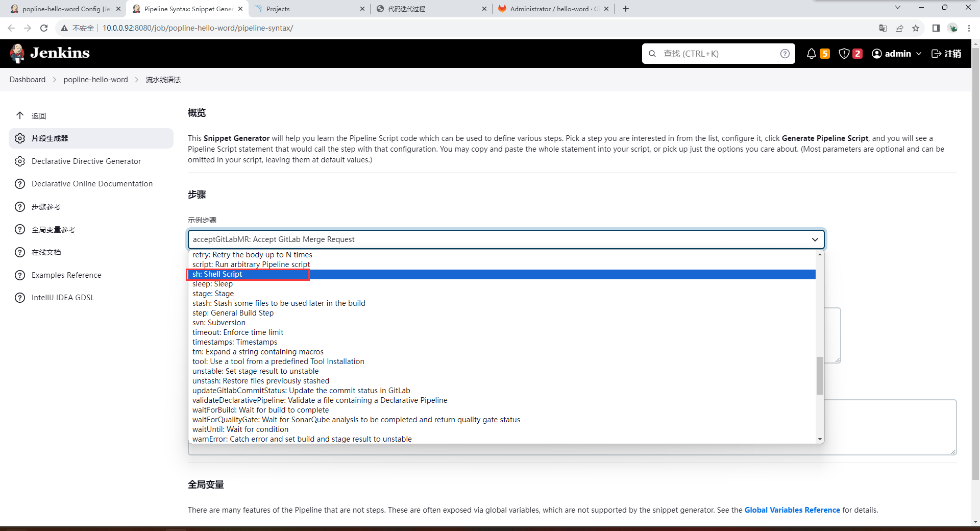Switch to the Administrator / hello-word GitLab tab
980x531 pixels.
click(x=553, y=9)
